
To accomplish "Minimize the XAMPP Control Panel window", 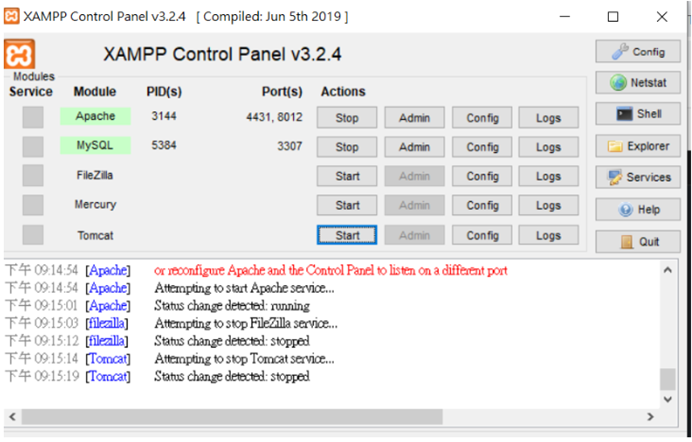I will coord(564,17).
